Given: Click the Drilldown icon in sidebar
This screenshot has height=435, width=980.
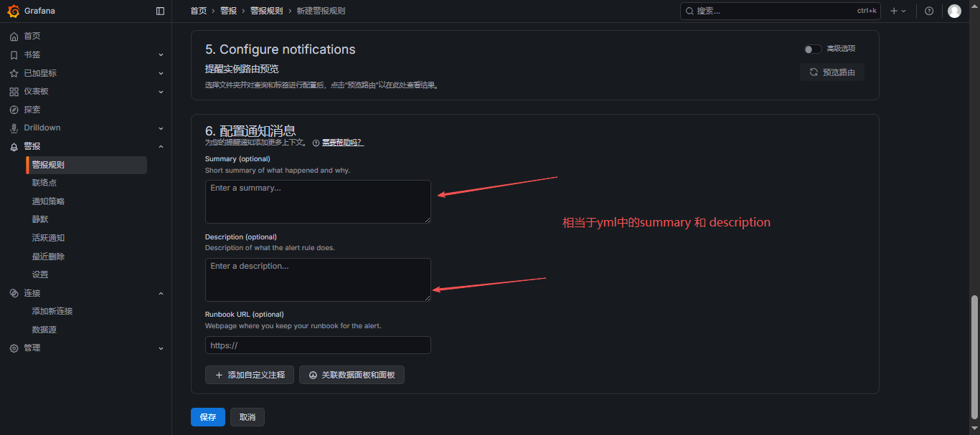Looking at the screenshot, I should (14, 128).
